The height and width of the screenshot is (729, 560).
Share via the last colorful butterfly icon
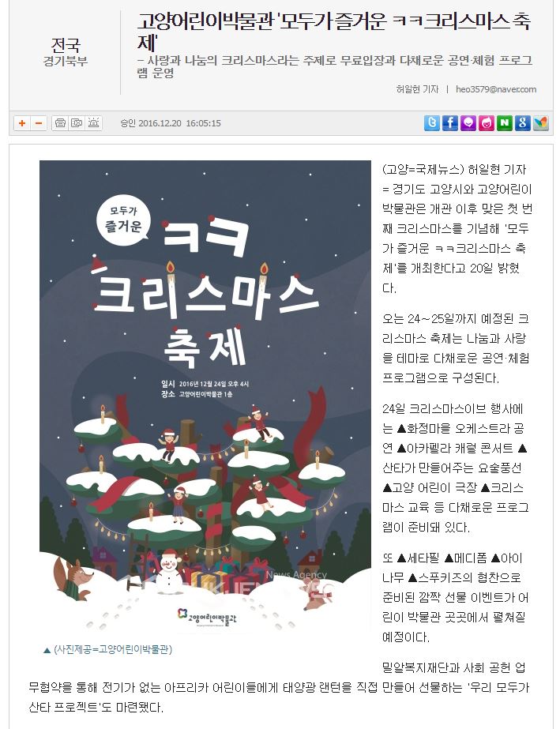(540, 122)
